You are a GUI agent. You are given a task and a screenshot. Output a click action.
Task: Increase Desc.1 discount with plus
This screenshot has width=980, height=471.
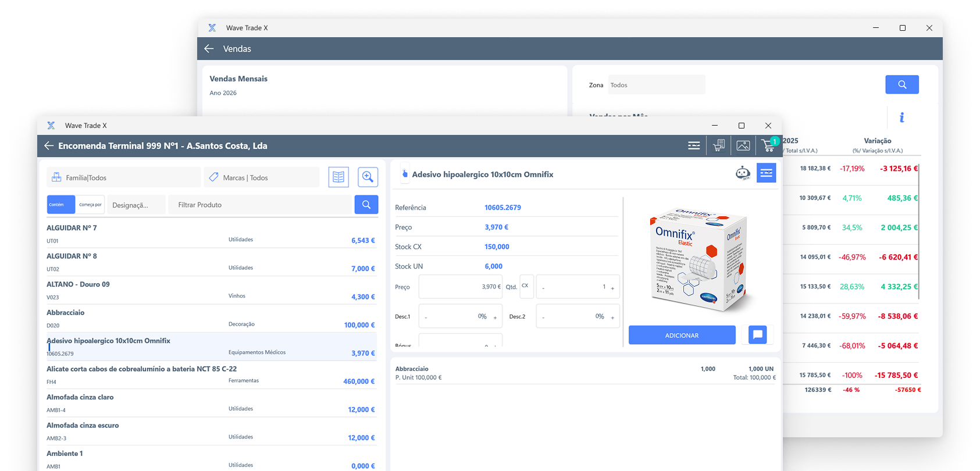[495, 317]
